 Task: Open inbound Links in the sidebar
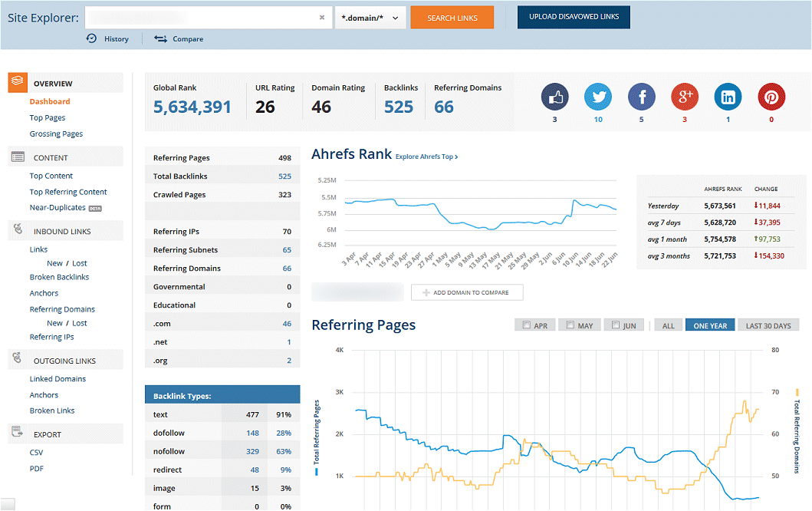(x=39, y=249)
